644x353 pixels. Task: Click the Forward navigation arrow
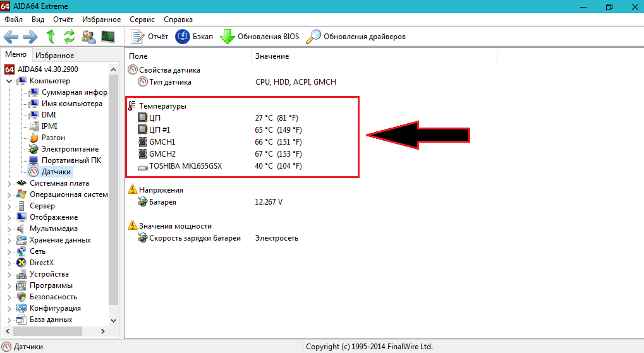30,36
